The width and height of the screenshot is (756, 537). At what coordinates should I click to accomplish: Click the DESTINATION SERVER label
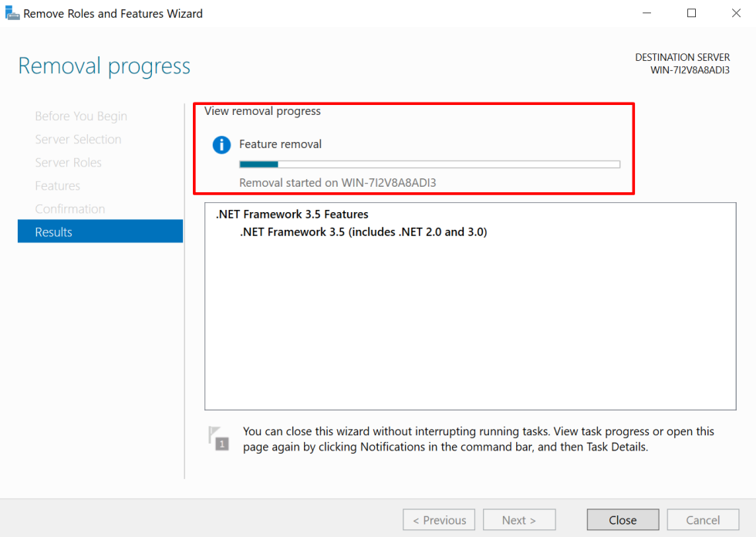(x=682, y=57)
